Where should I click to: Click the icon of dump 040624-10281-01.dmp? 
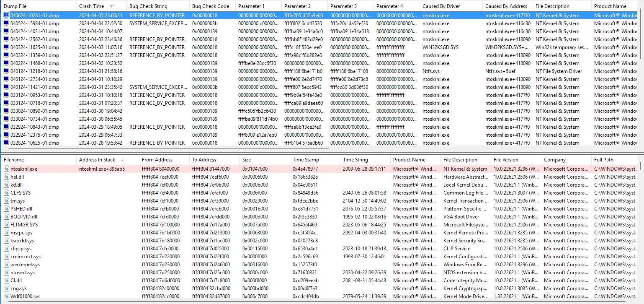[6, 15]
